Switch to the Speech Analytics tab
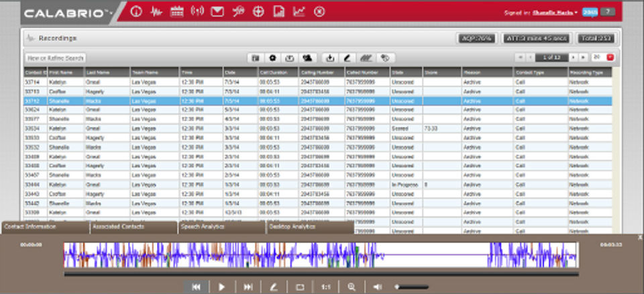 coord(221,228)
